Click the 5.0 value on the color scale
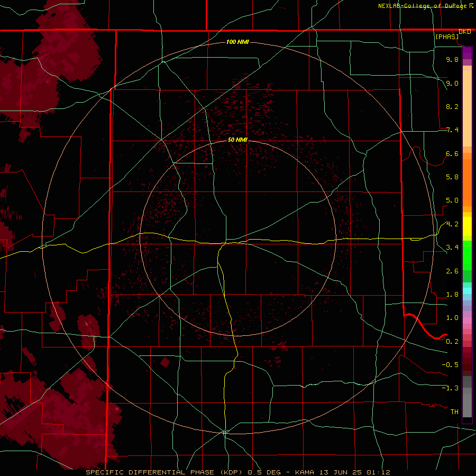 pyautogui.click(x=452, y=200)
